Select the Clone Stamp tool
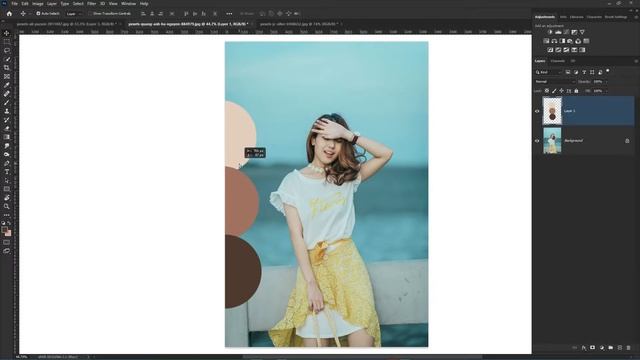Screen dimensions: 640x360 (7, 111)
